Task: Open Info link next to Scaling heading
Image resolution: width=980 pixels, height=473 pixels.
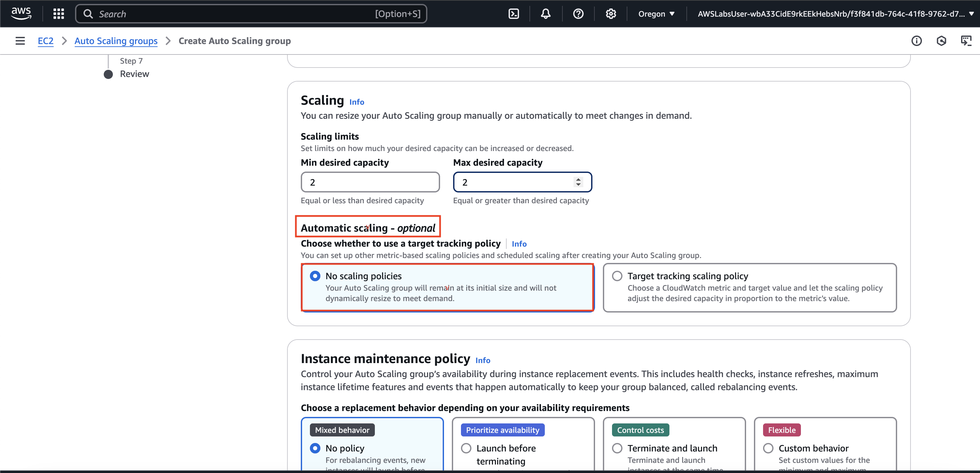Action: tap(357, 102)
